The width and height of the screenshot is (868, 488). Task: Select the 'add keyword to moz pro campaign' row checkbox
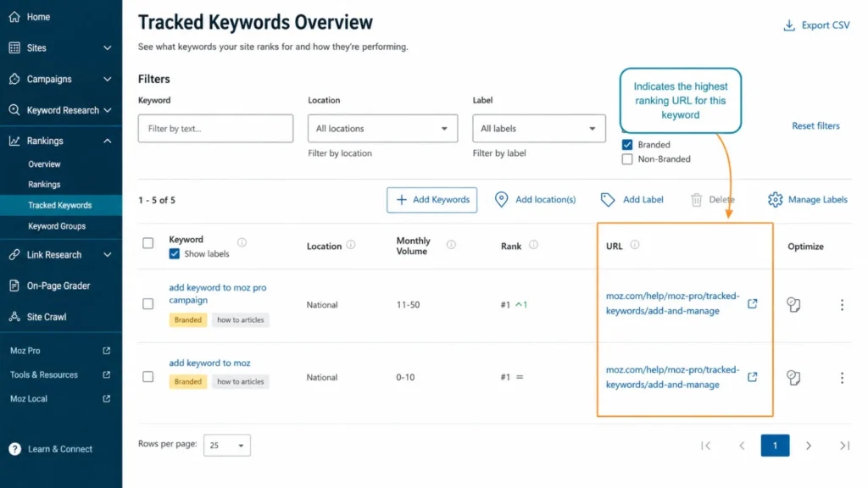point(147,304)
